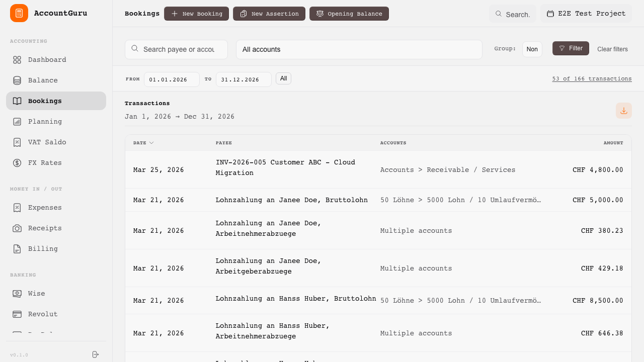
Task: Toggle the All date range button
Action: coord(283,78)
